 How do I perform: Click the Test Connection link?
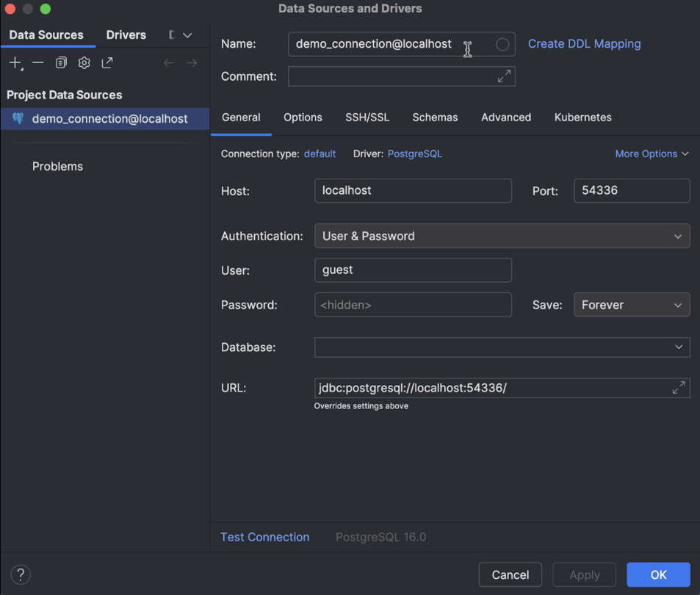[264, 536]
